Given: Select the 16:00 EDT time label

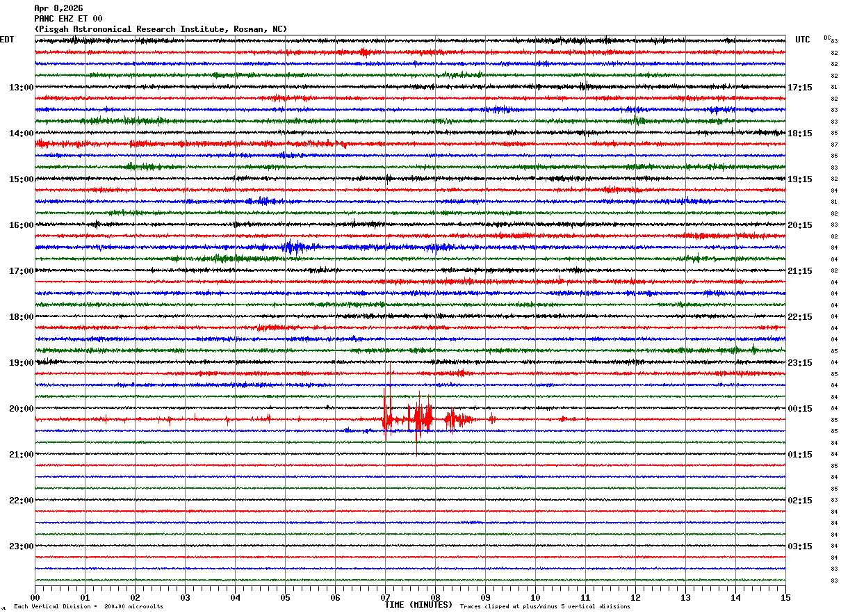Looking at the screenshot, I should [x=22, y=225].
